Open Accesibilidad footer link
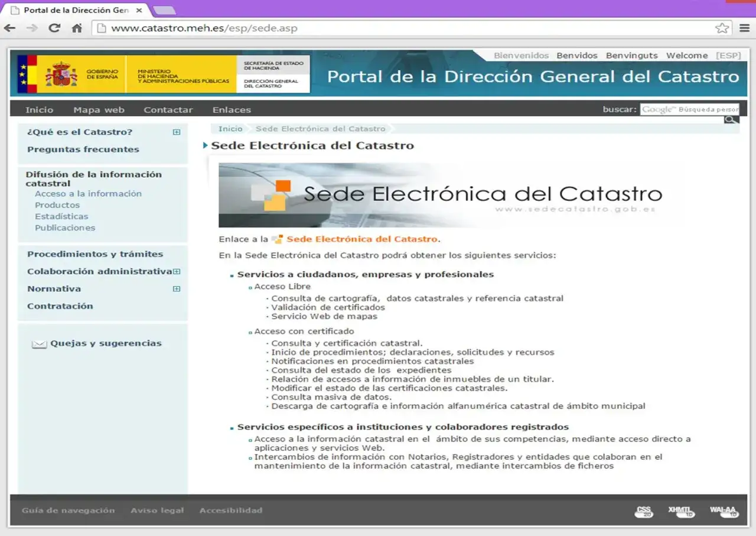The height and width of the screenshot is (536, 756). coord(231,511)
